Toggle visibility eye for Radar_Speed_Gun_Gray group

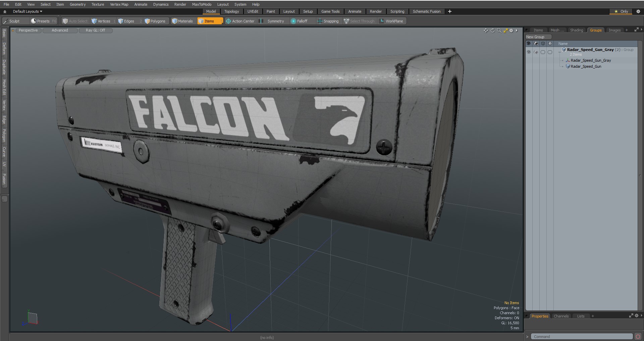529,52
